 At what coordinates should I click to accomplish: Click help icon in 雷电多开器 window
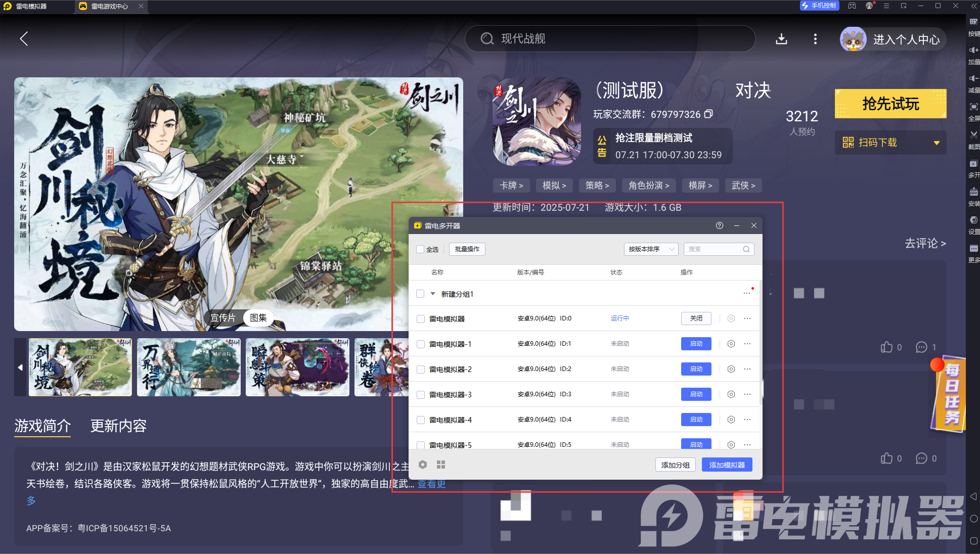[719, 225]
